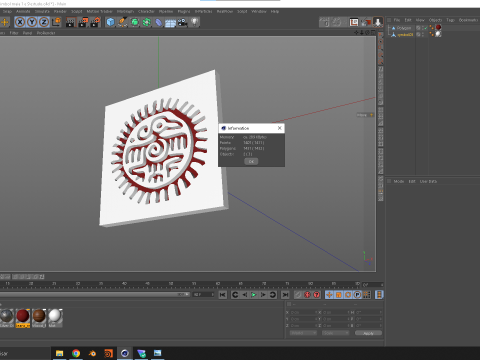Select the gray metallic material ball

[7, 316]
